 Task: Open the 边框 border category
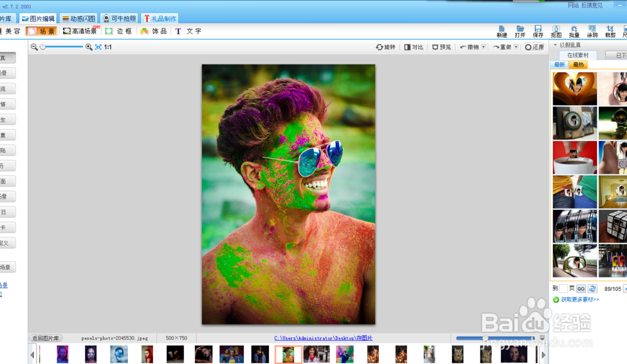pos(119,31)
